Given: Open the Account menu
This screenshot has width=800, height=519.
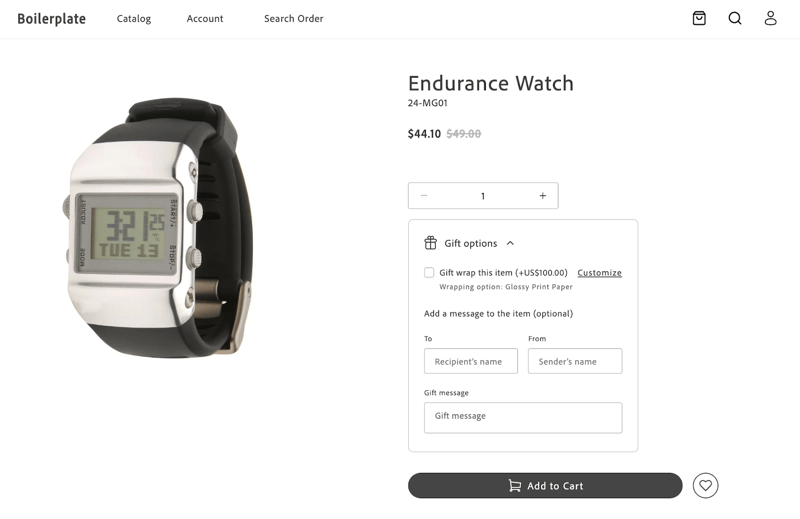Looking at the screenshot, I should click(x=205, y=19).
